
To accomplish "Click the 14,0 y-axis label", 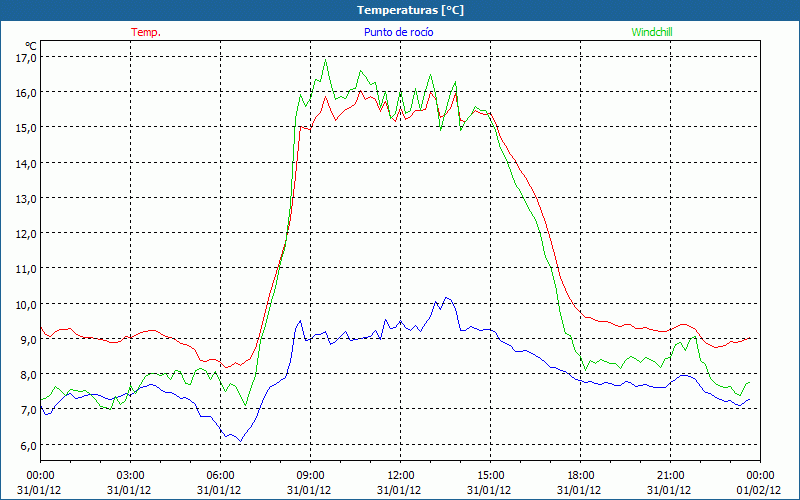I will tap(26, 164).
